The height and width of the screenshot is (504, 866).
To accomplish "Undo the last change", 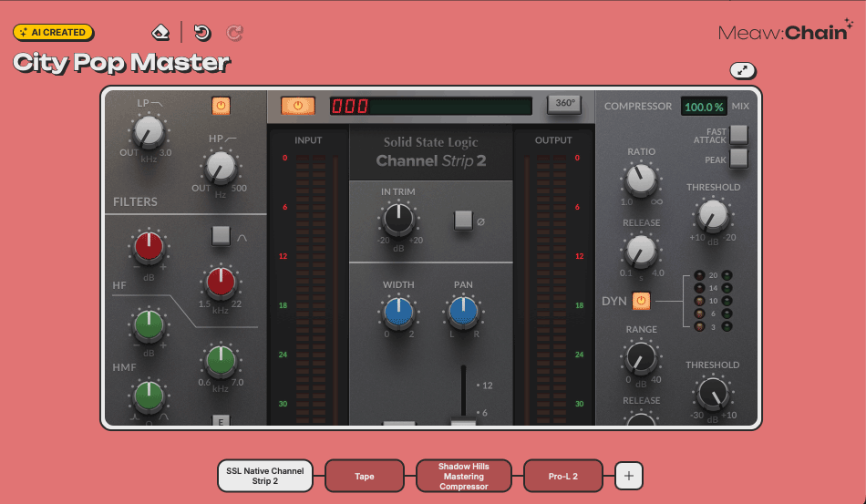I will [202, 33].
